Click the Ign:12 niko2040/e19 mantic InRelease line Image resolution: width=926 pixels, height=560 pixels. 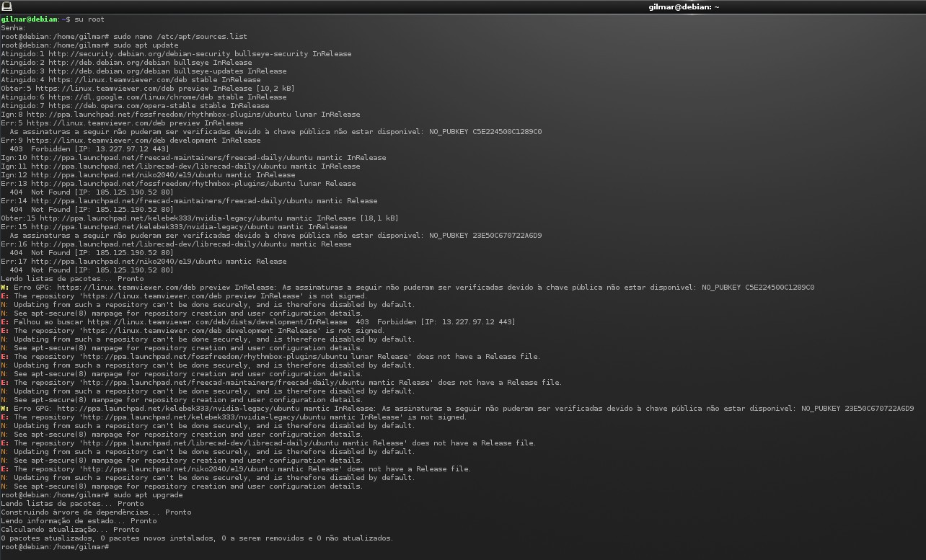pos(148,174)
